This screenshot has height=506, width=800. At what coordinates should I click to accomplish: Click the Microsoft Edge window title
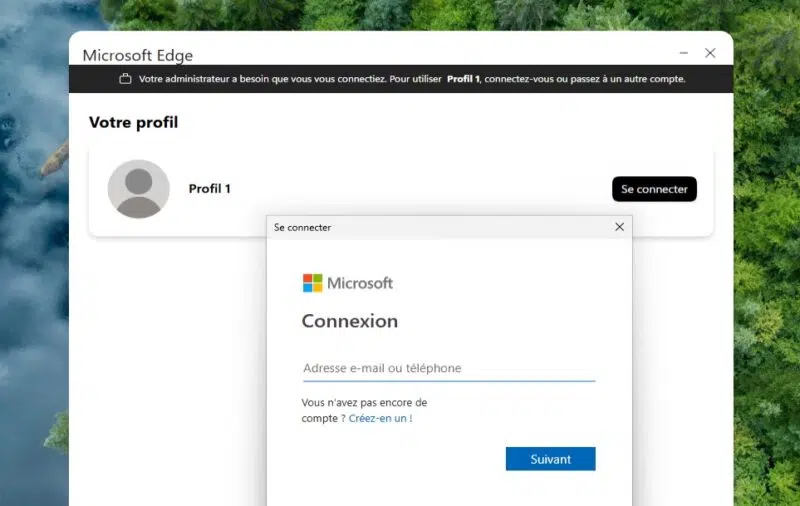pos(138,55)
